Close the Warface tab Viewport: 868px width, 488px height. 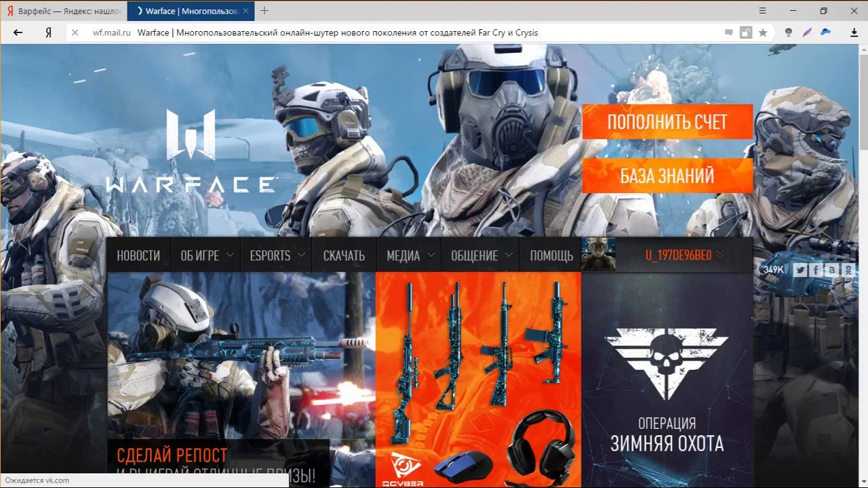245,11
